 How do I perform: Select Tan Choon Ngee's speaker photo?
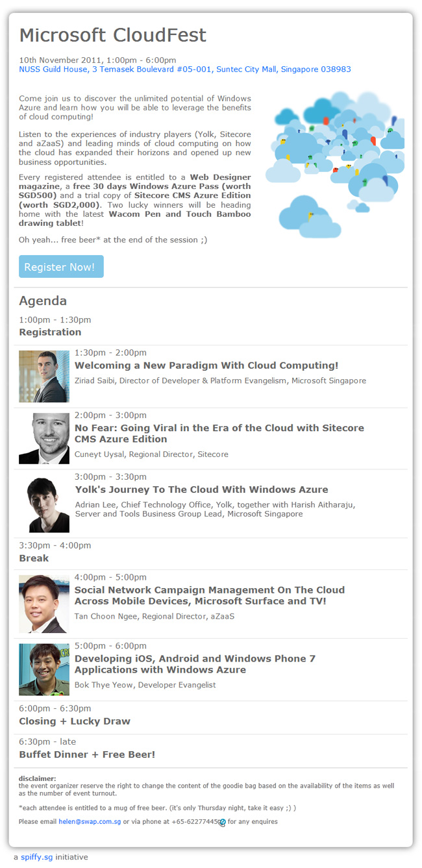point(44,604)
